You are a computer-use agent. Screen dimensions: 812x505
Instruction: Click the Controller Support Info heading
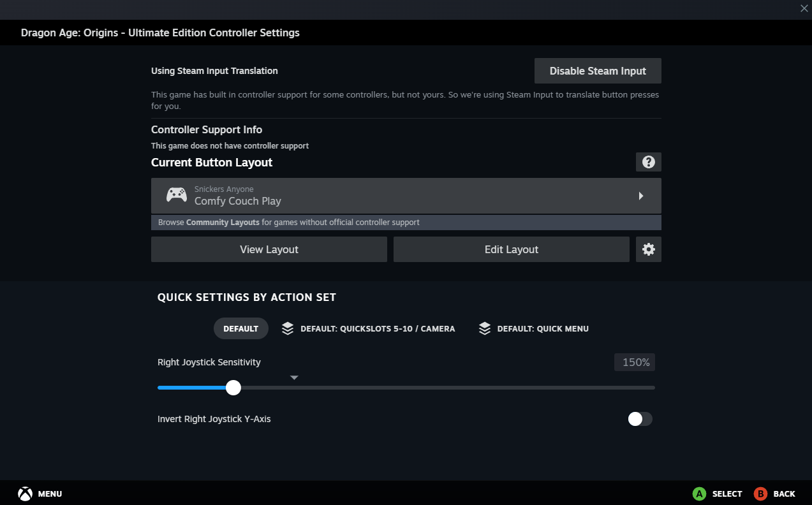pyautogui.click(x=207, y=129)
